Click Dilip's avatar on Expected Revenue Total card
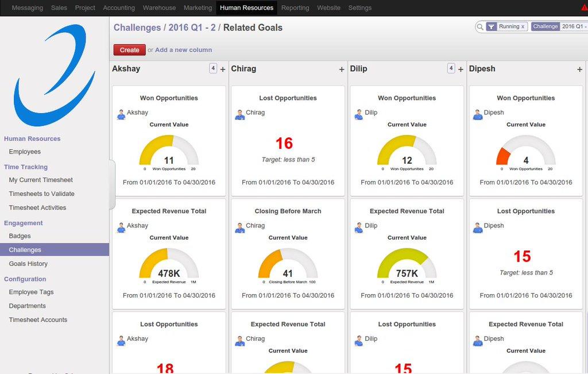Viewport: 588px width, 374px height. (359, 228)
